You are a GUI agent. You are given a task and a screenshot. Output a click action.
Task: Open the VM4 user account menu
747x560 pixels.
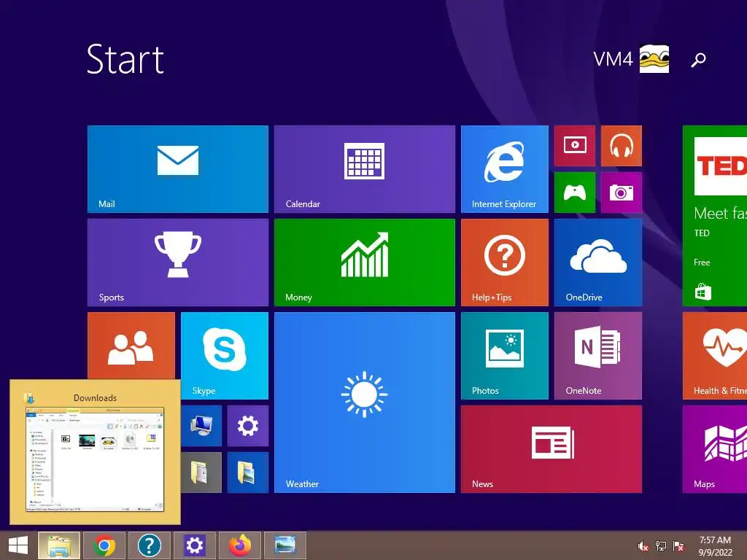click(x=631, y=59)
